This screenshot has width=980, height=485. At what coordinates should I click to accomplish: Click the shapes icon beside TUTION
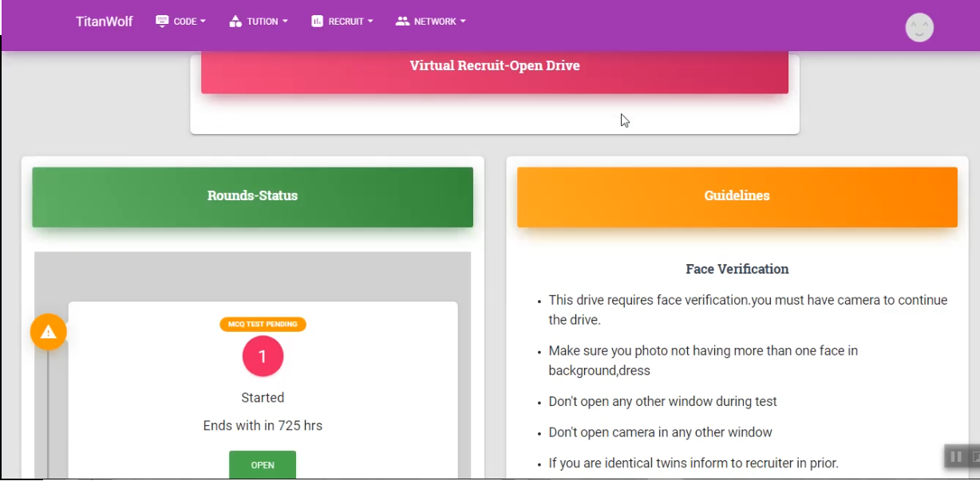click(235, 22)
